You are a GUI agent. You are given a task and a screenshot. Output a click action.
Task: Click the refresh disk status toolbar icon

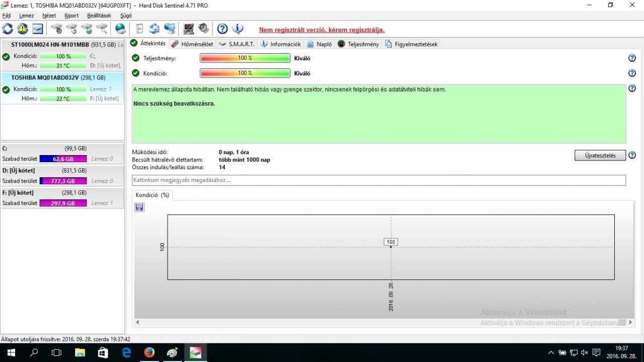click(x=8, y=29)
